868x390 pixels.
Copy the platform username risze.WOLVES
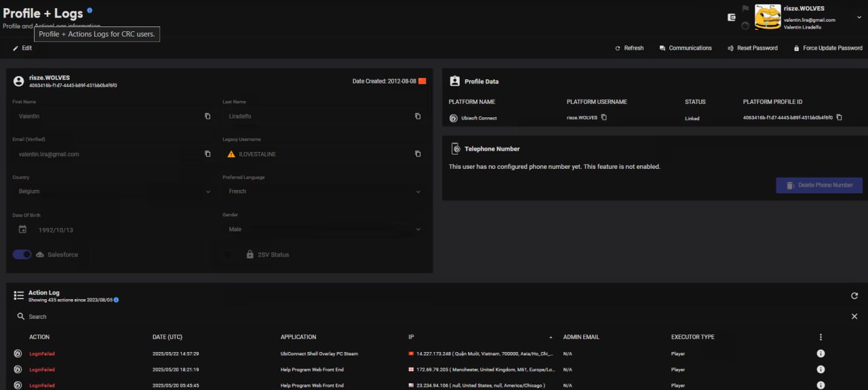coord(604,117)
